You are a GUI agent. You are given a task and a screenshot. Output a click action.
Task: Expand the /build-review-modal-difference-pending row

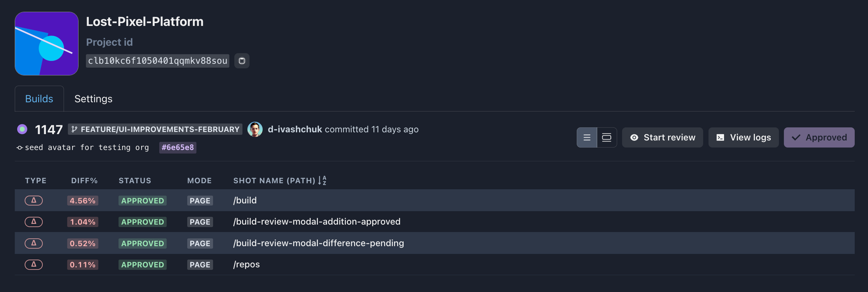pos(318,243)
